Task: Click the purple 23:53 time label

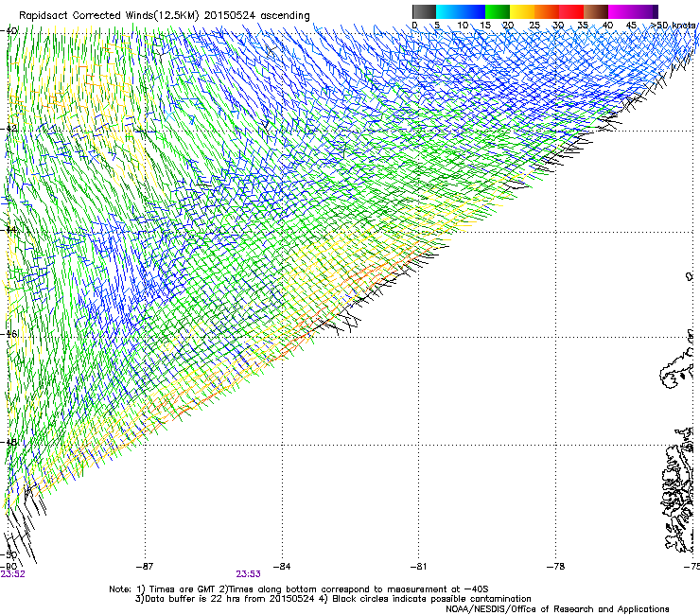Action: point(248,574)
